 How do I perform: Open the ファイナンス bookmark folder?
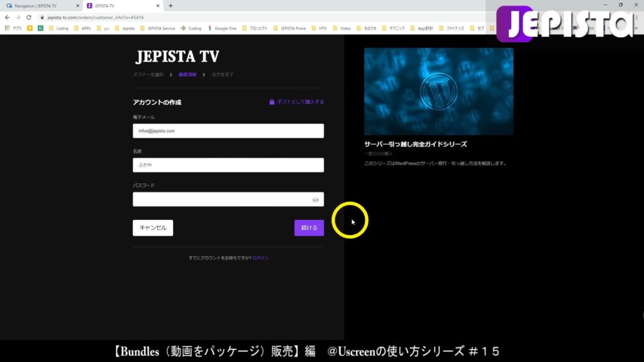click(x=452, y=28)
